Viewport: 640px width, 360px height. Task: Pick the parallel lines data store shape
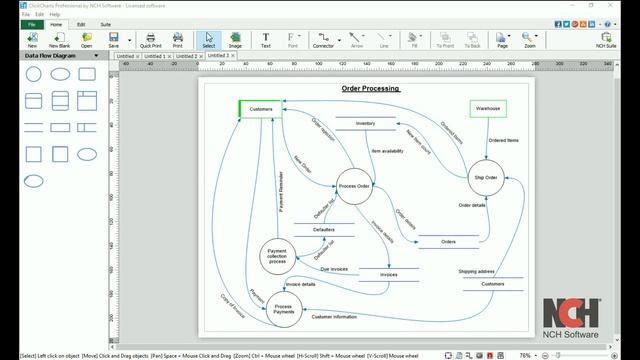coord(33,127)
